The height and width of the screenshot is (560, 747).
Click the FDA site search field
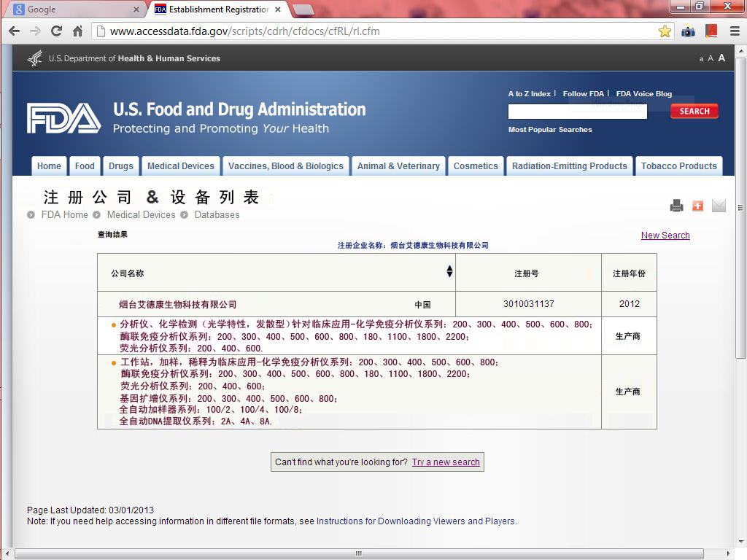coord(578,112)
